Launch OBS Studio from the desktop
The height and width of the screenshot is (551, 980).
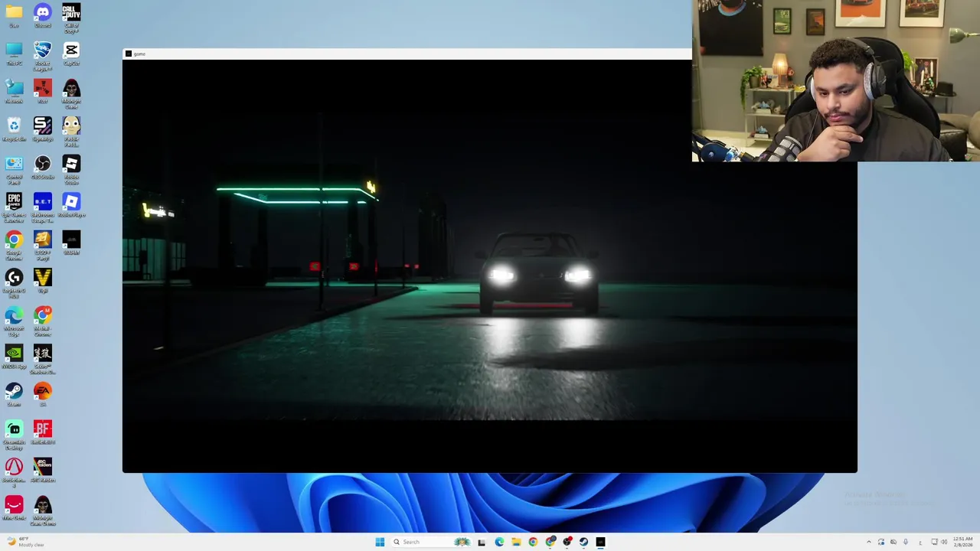[43, 167]
